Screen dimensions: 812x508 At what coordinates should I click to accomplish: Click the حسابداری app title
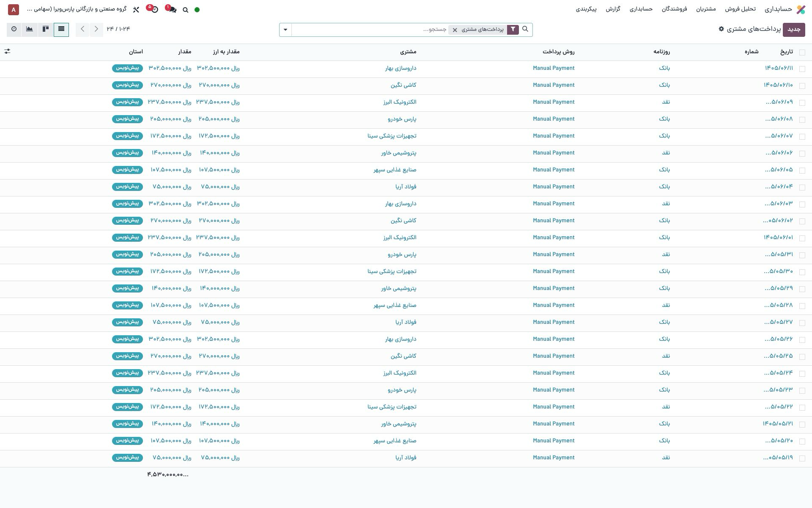coord(778,9)
